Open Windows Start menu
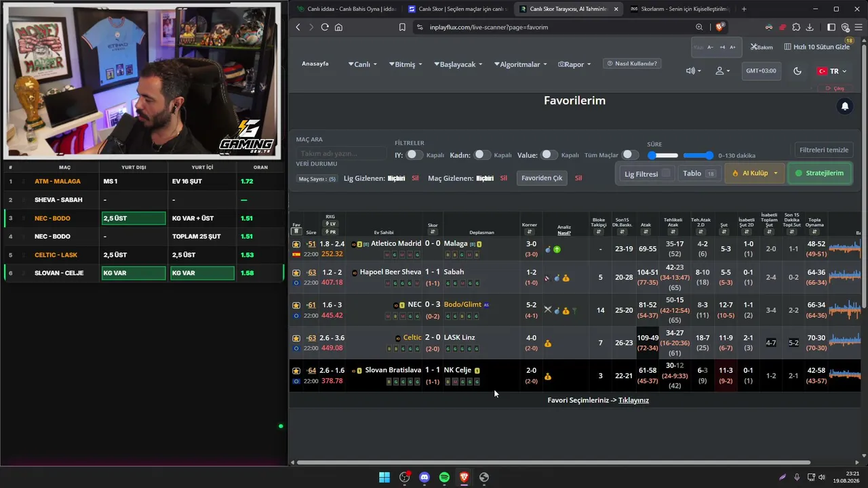868x488 pixels. click(384, 477)
